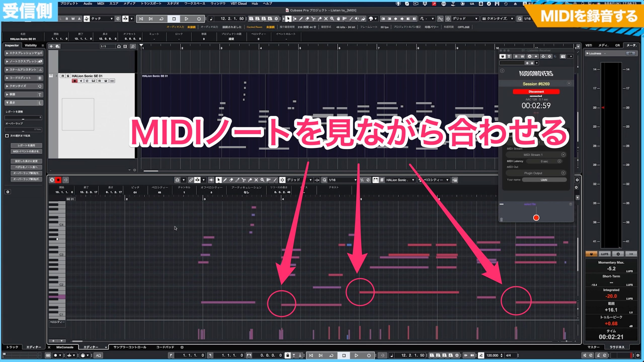
Task: Adjust レガートを調整 slider in Inspector
Action: [23, 117]
